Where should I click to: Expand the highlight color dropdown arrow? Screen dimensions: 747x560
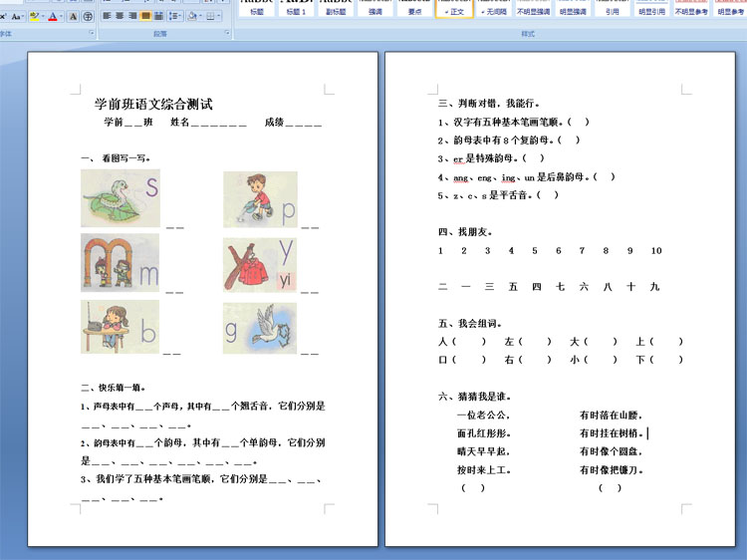tap(43, 17)
